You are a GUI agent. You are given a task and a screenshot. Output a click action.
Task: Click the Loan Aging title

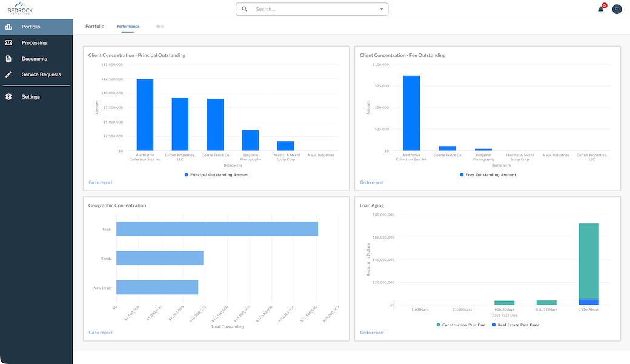(x=372, y=205)
